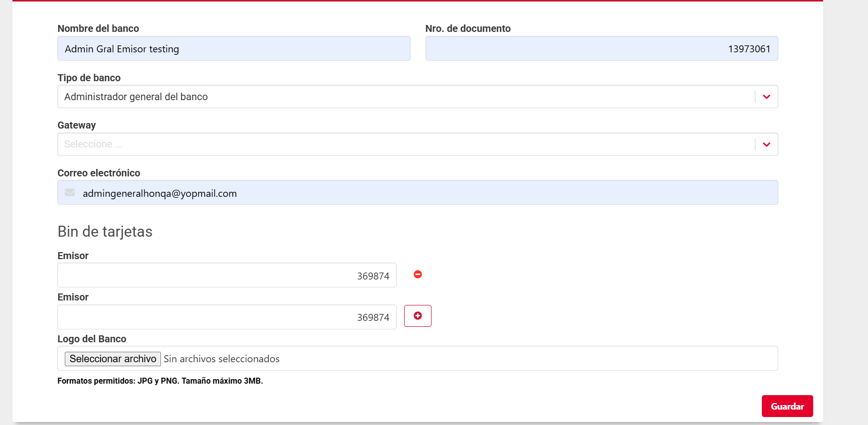Click into the first Emisor input field
The width and height of the screenshot is (868, 425).
click(x=227, y=276)
